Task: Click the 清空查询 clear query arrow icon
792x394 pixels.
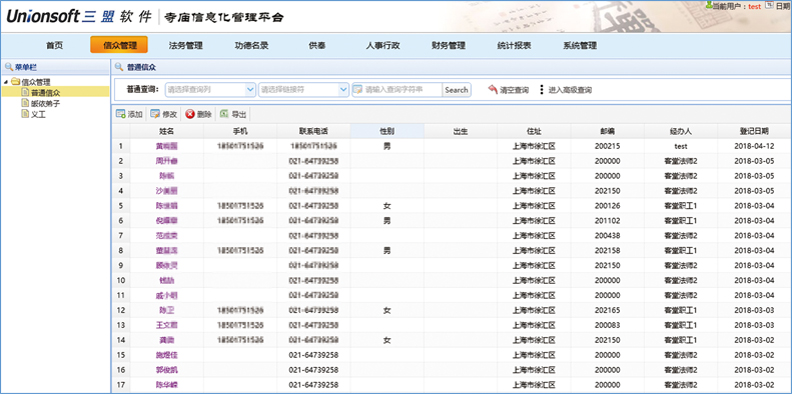Action: tap(493, 89)
